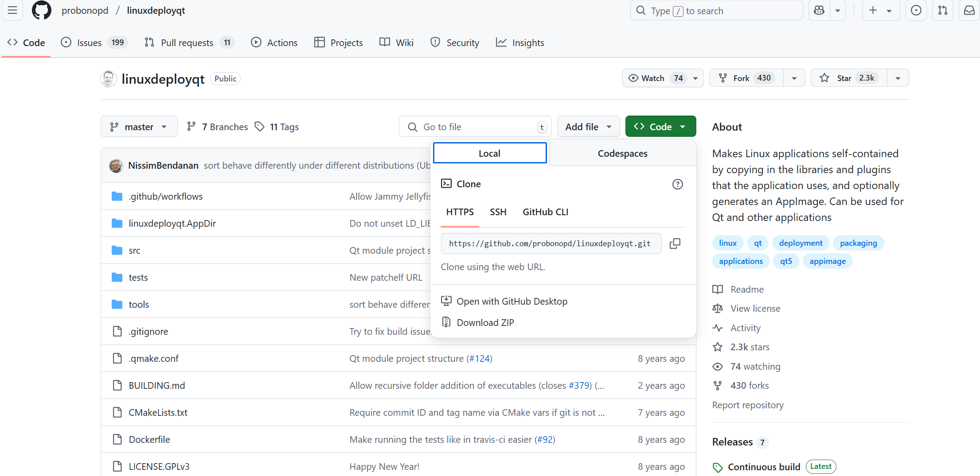Open the Clone help question-mark icon
The width and height of the screenshot is (980, 476).
677,184
